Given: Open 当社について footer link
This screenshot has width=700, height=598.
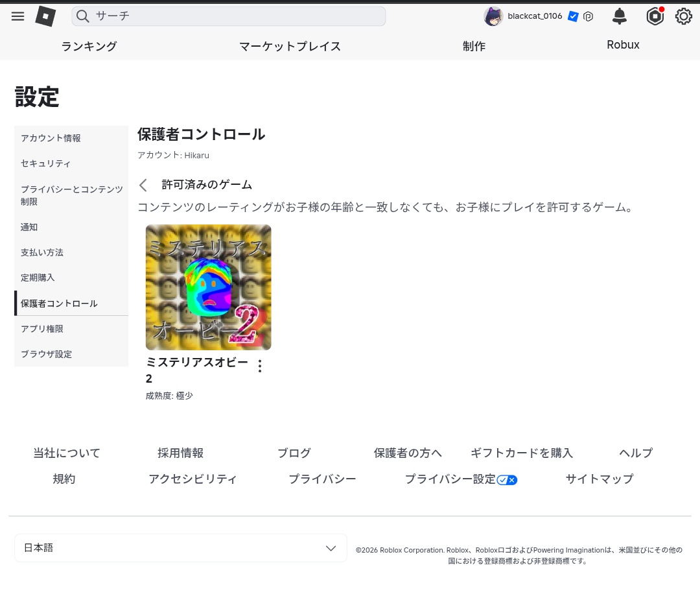Looking at the screenshot, I should tap(67, 453).
